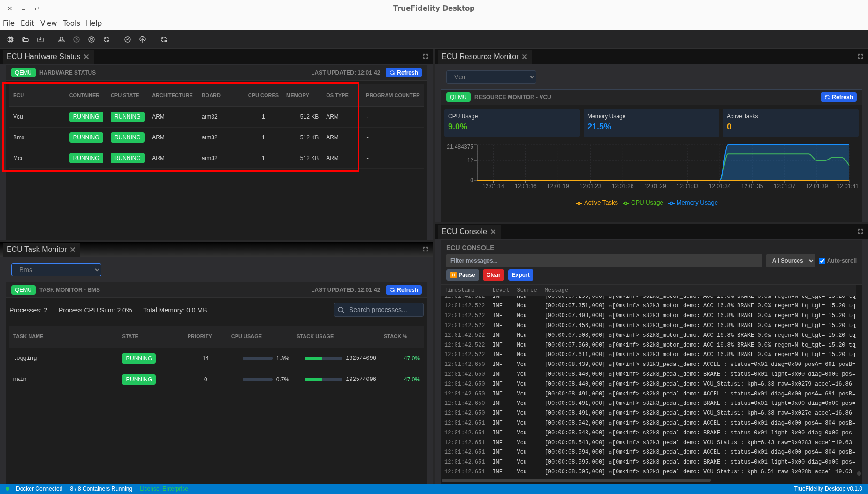This screenshot has width=868, height=494.
Task: Open the Bms ECU selector dropdown
Action: tap(56, 270)
